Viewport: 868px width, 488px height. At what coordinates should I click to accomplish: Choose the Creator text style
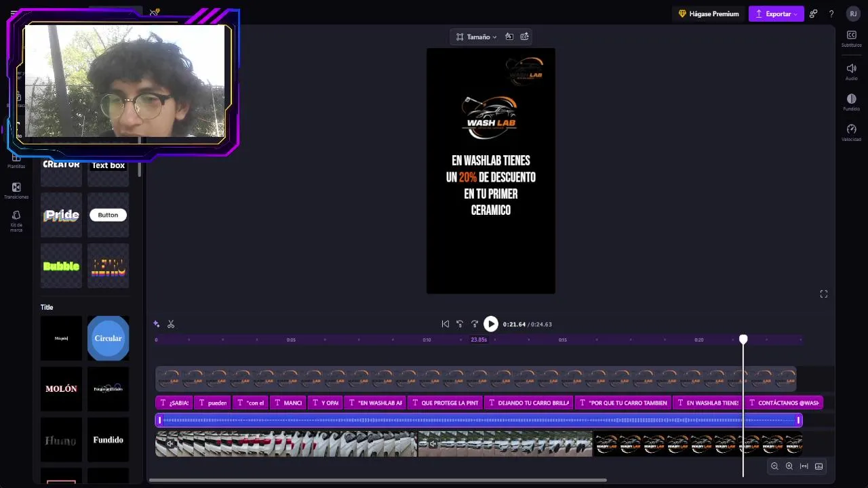62,173
